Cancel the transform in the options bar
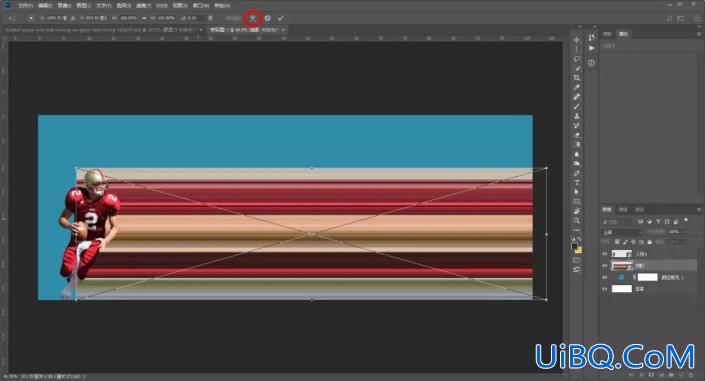 coord(268,18)
